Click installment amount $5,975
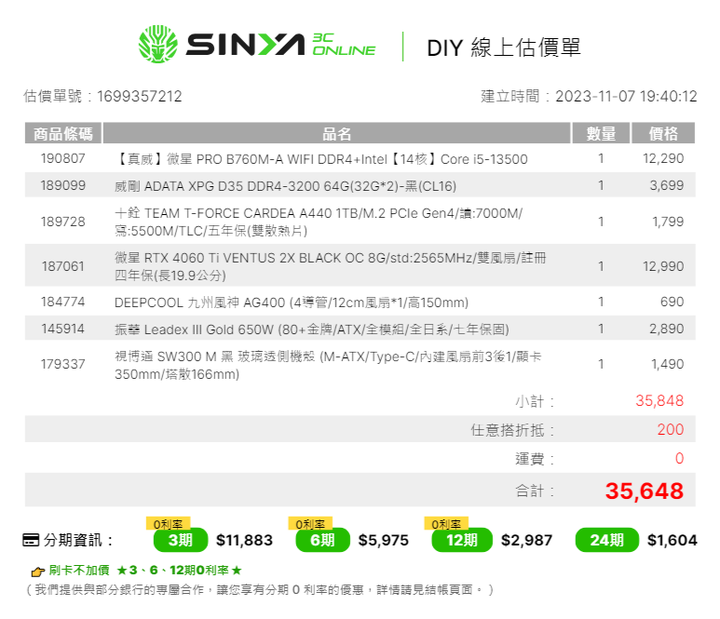Screen dimensions: 720x619 tap(383, 540)
